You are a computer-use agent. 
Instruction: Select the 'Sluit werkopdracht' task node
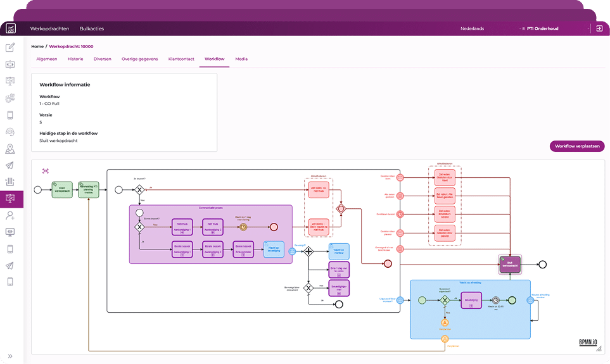coord(510,265)
